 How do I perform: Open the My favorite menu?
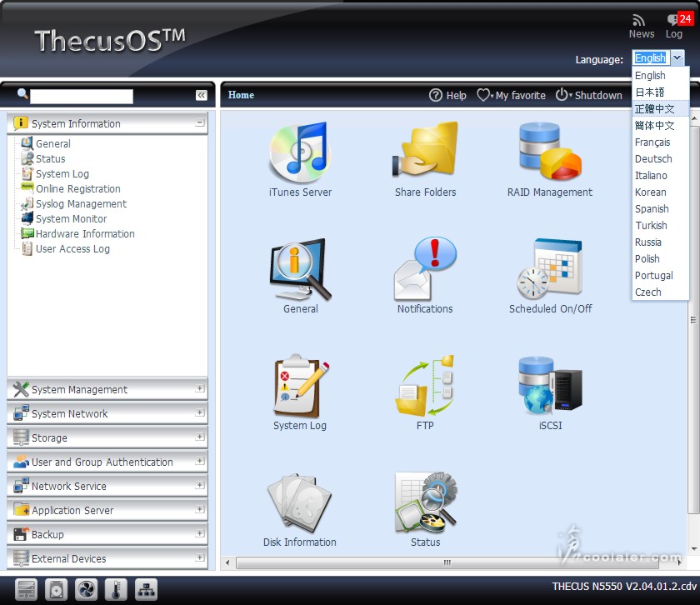pyautogui.click(x=511, y=95)
